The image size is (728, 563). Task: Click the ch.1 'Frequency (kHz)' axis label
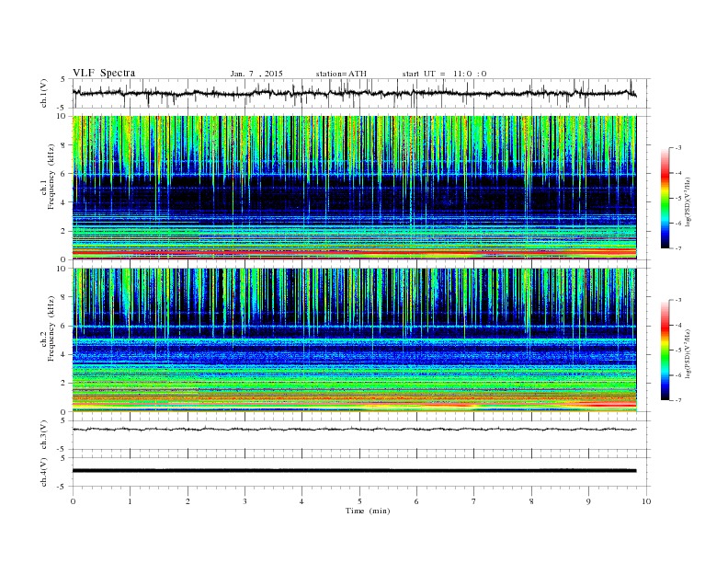tap(51, 176)
